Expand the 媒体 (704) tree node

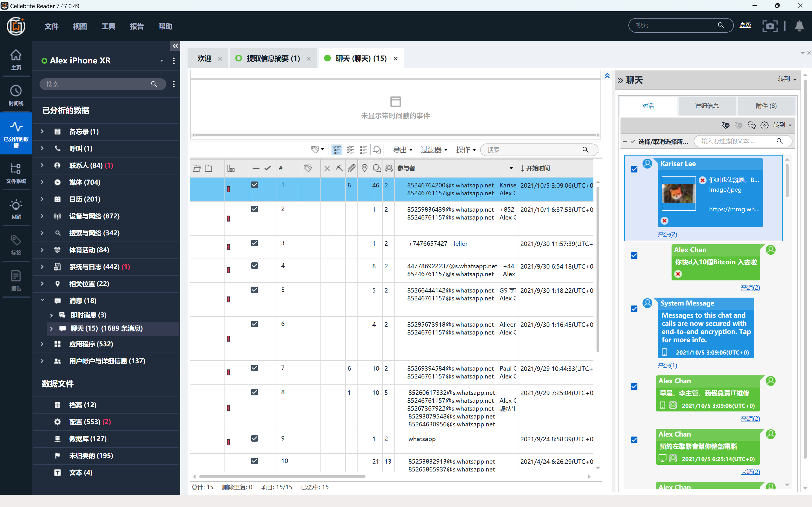42,182
